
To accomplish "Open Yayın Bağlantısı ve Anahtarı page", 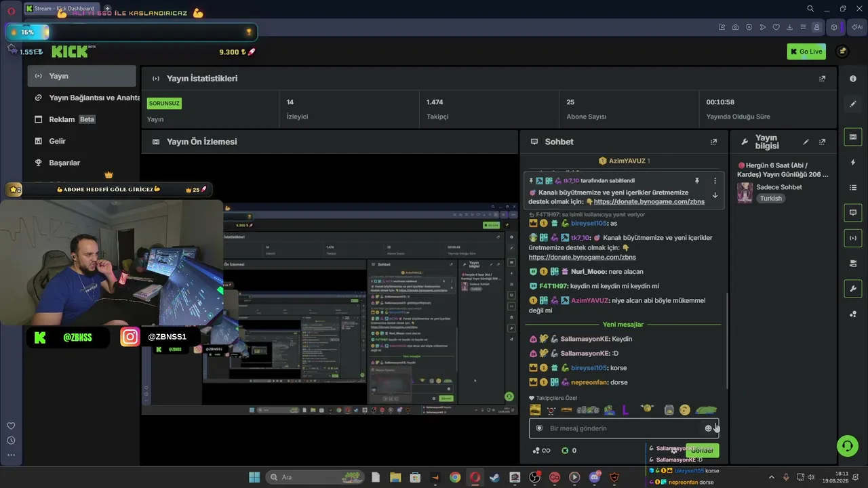I will point(81,98).
